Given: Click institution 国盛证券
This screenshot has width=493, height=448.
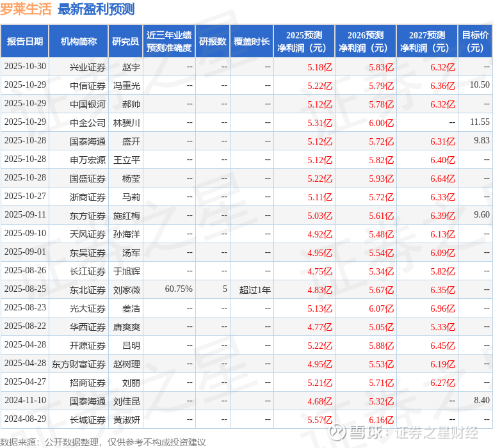Looking at the screenshot, I should coord(88,179).
